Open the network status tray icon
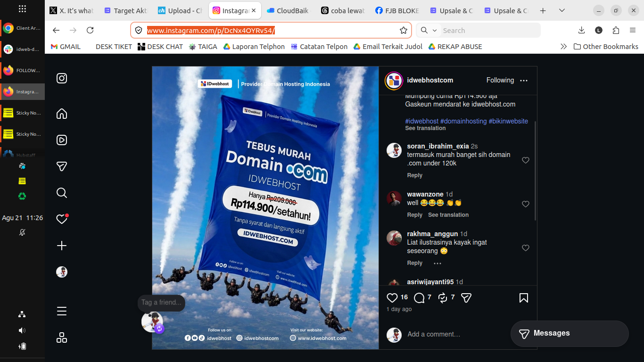The height and width of the screenshot is (362, 644). coord(22,314)
